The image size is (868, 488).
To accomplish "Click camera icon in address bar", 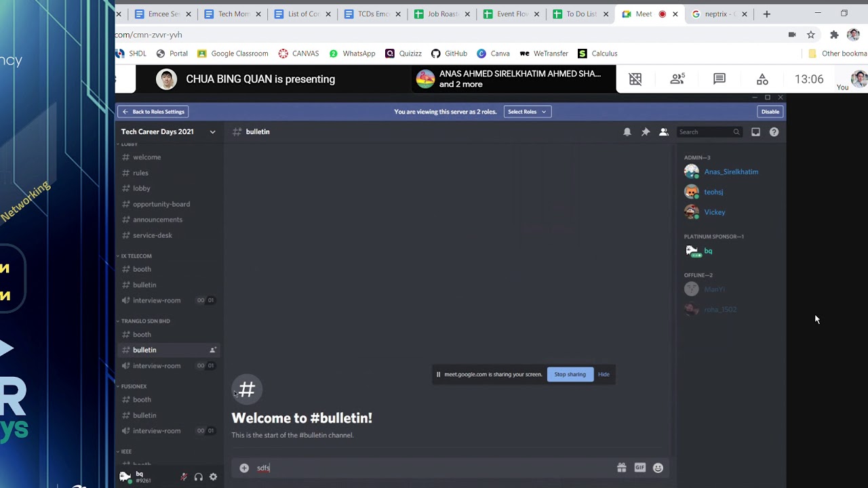I will pos(791,35).
